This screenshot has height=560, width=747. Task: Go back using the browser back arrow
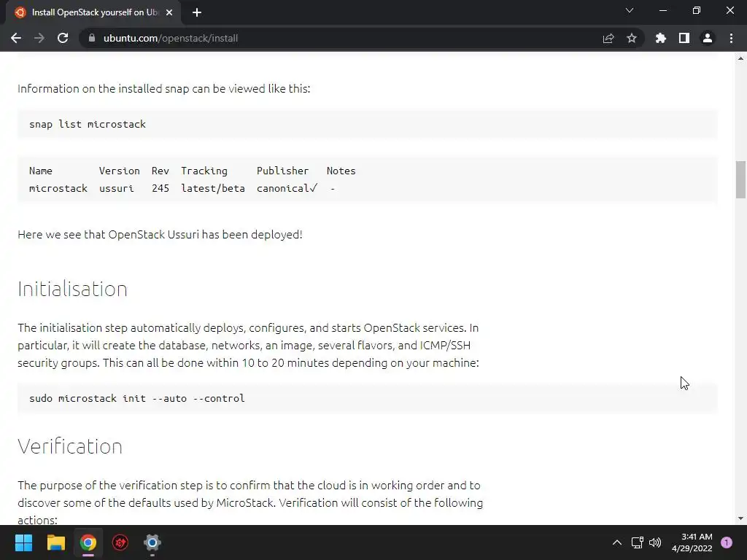tap(16, 38)
